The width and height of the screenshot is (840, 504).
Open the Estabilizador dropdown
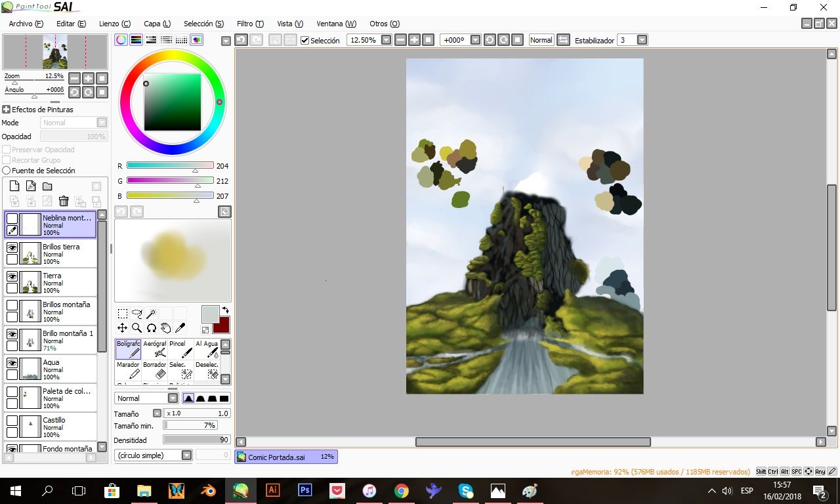coord(642,40)
